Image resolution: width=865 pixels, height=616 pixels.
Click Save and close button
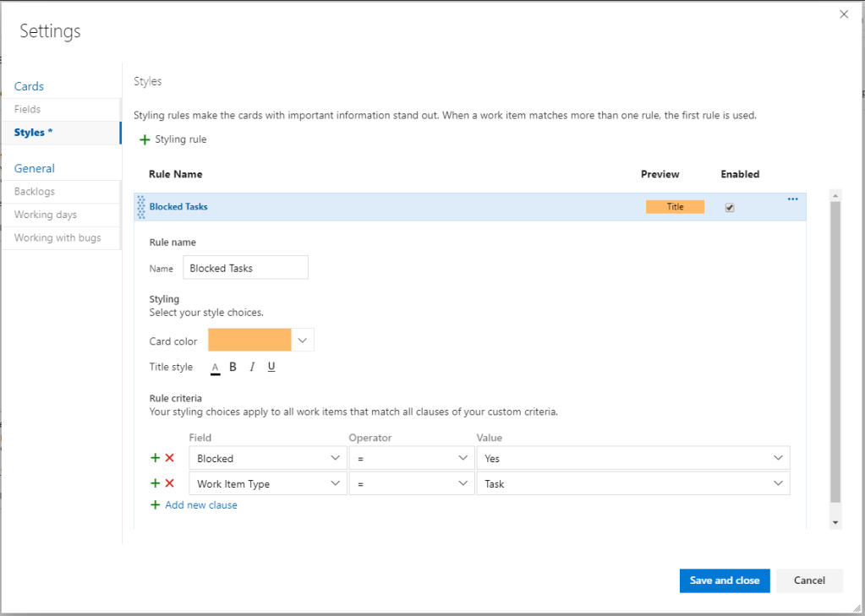point(724,581)
